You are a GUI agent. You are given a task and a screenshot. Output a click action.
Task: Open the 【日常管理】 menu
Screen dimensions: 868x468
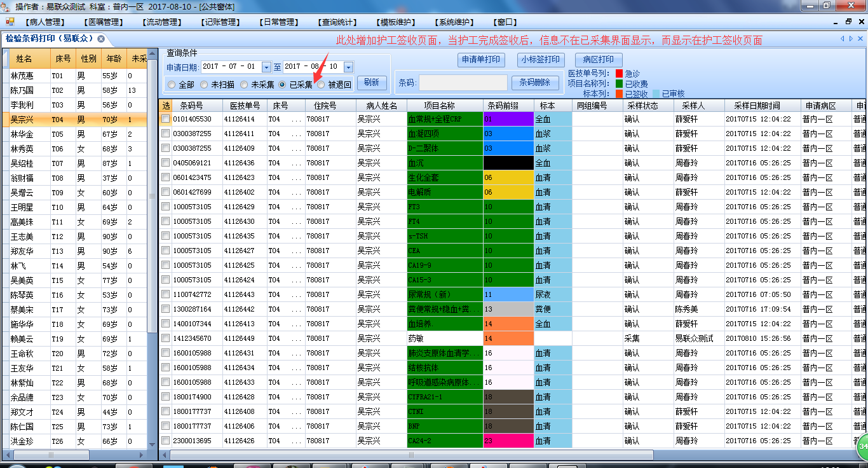[280, 22]
